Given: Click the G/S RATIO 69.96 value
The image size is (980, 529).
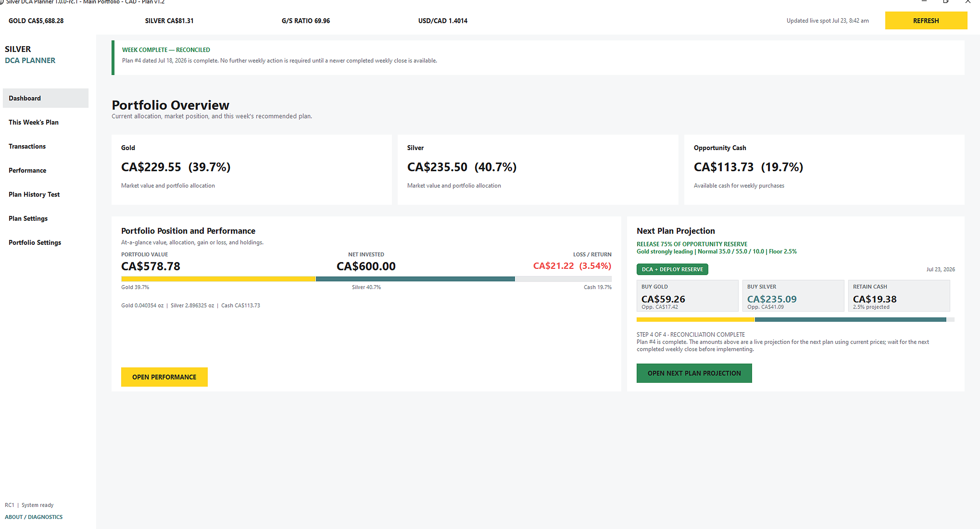Looking at the screenshot, I should tap(306, 20).
